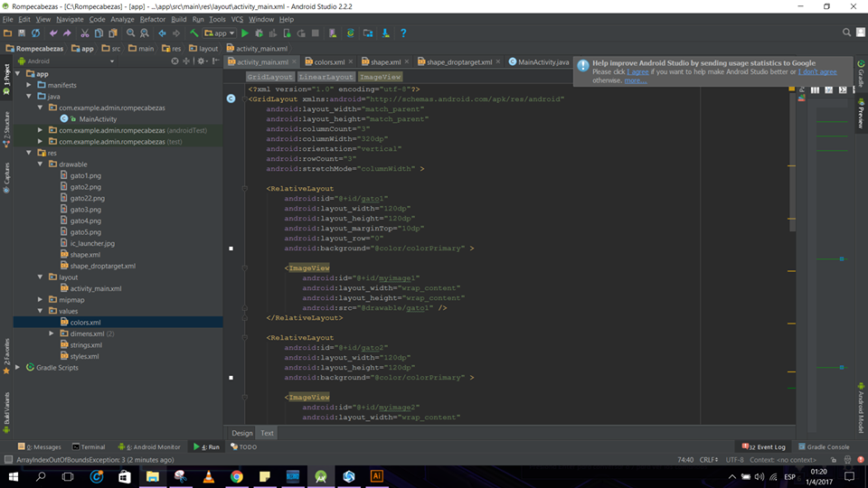Collapse the java folder

coord(29,97)
